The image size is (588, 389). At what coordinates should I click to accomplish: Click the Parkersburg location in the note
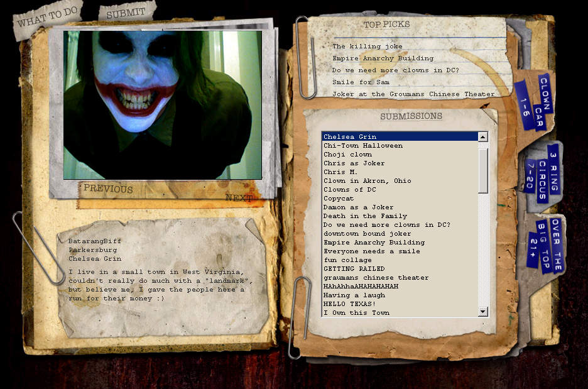(92, 250)
